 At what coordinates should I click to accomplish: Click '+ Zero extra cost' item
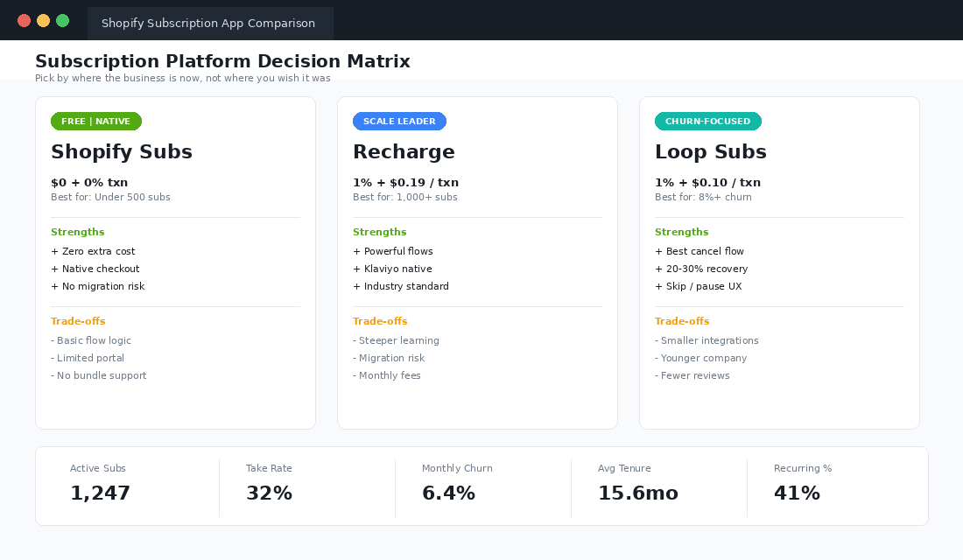tap(94, 251)
